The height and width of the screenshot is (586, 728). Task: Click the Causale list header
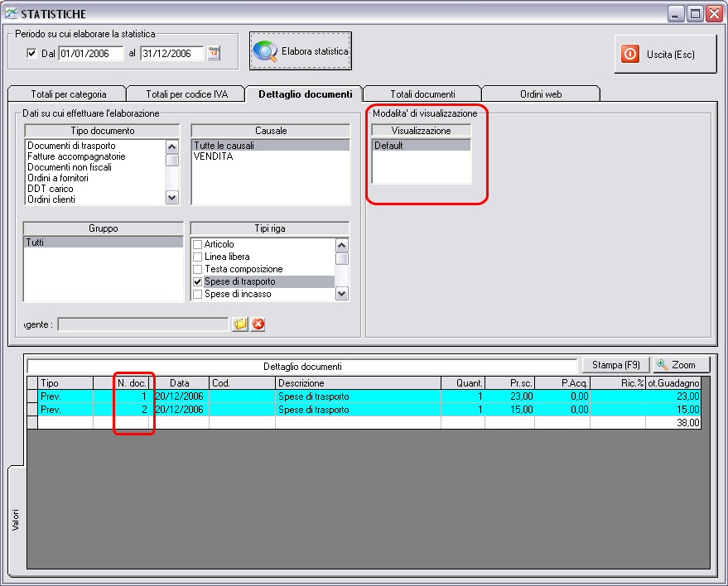[x=271, y=131]
